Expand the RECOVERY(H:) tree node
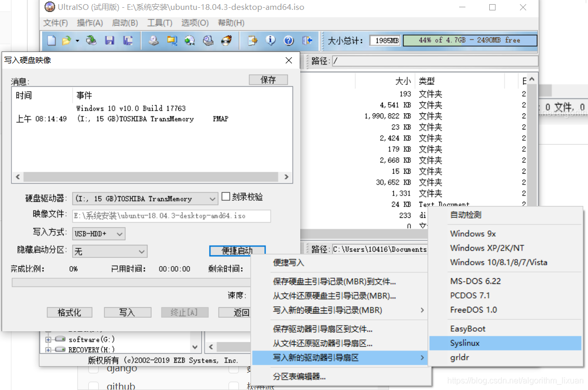Viewport: 588px width, 390px height. [x=48, y=349]
